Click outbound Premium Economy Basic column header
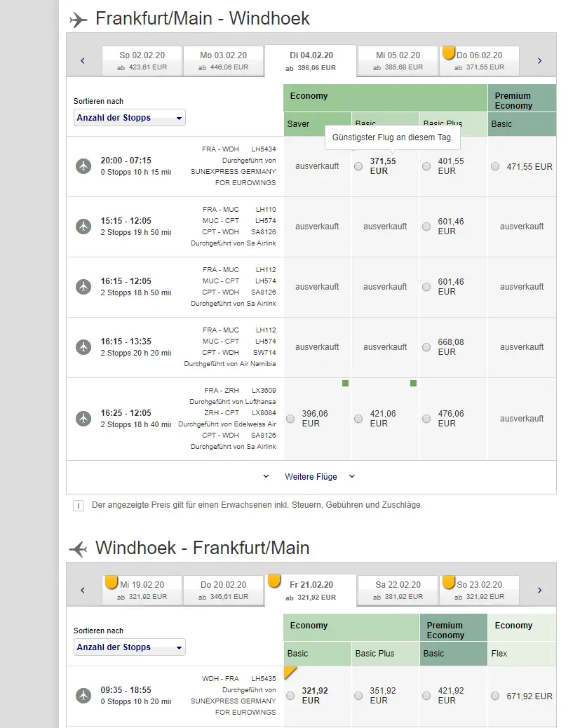 [522, 124]
